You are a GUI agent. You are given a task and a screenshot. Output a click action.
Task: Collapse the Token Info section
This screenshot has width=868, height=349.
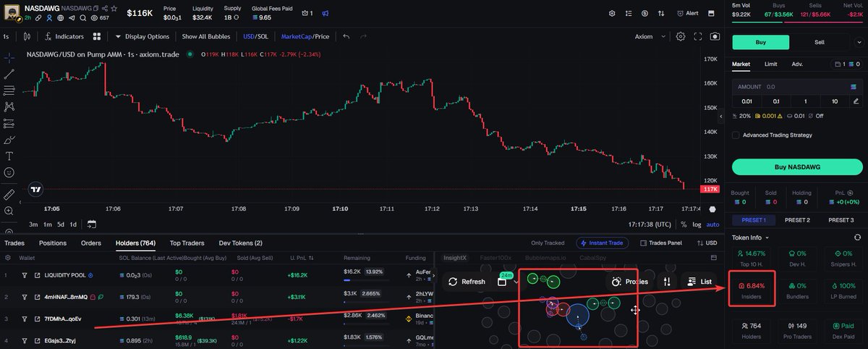[750, 237]
